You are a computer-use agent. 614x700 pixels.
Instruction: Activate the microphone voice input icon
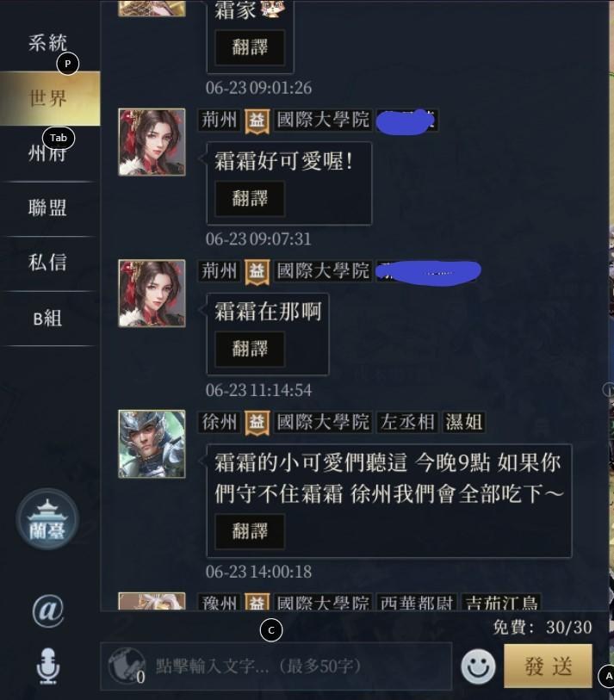pyautogui.click(x=47, y=666)
